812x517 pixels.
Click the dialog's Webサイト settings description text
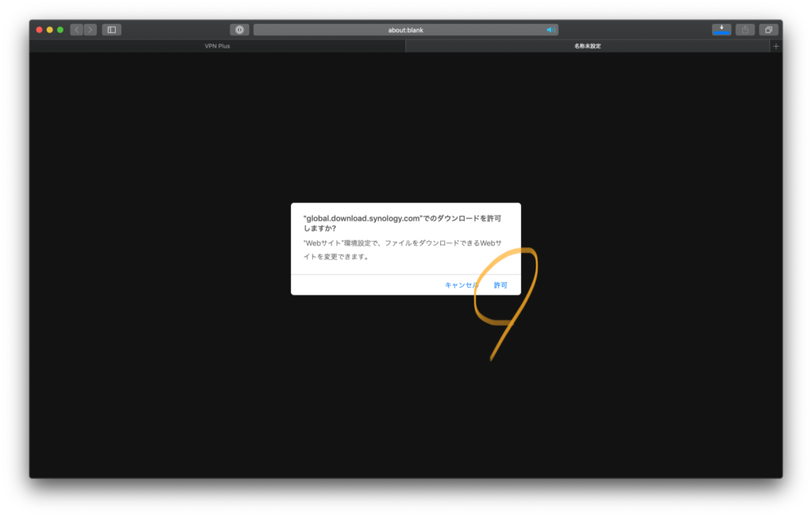coord(404,250)
